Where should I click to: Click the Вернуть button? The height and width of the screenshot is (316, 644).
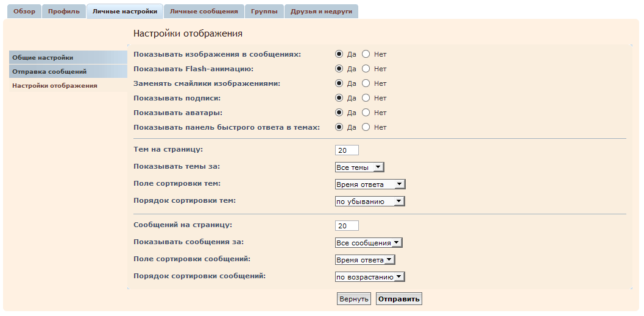point(354,299)
